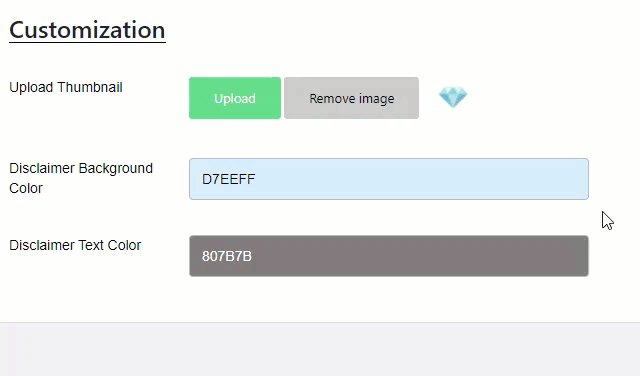Image resolution: width=640 pixels, height=376 pixels.
Task: Click the Remove image button
Action: pyautogui.click(x=351, y=98)
